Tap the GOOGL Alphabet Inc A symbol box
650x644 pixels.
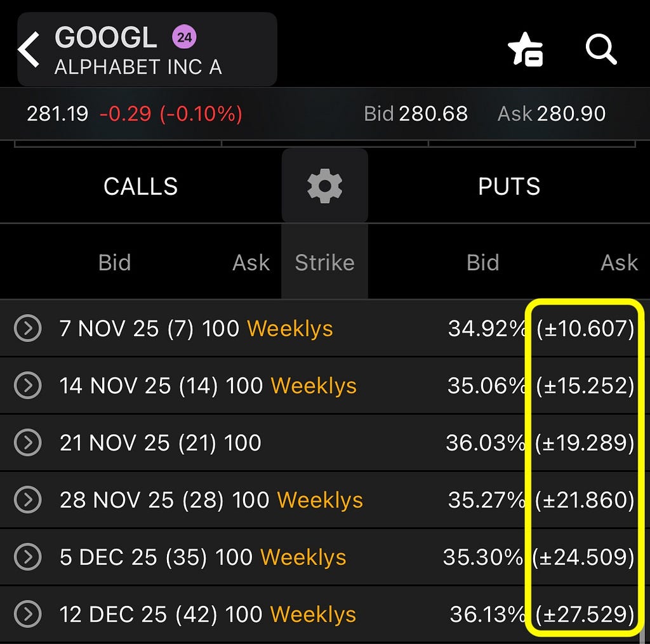click(x=147, y=49)
